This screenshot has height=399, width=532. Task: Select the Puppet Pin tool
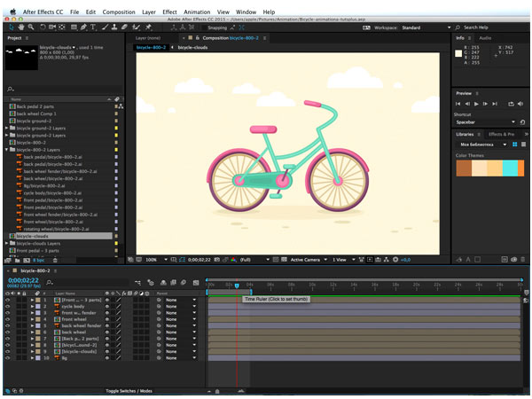point(148,27)
